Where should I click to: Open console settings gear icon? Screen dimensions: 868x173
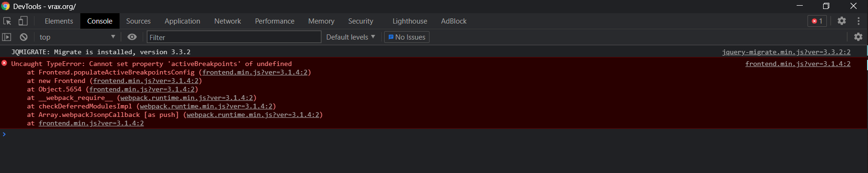(x=858, y=37)
